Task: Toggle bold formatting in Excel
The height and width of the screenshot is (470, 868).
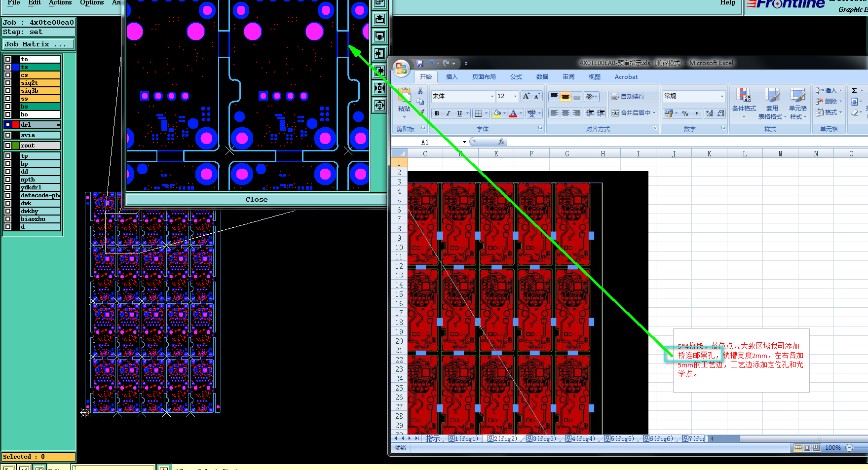Action: 437,113
